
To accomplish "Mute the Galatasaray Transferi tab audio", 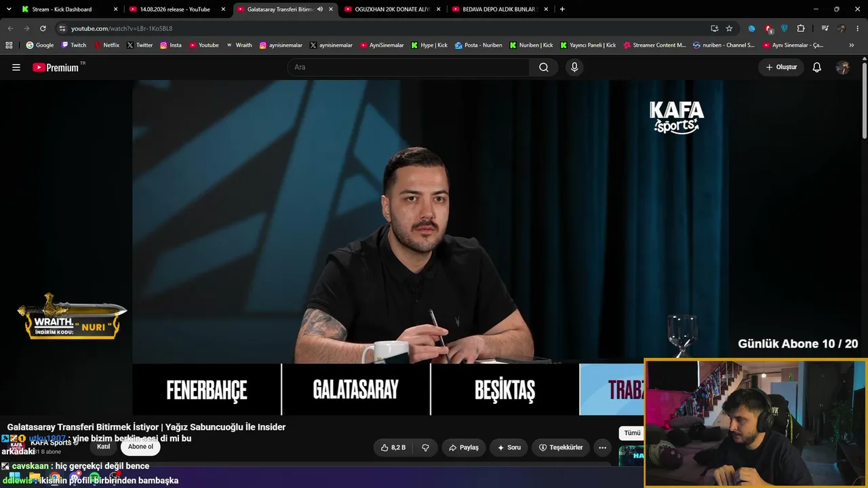I will pos(320,9).
